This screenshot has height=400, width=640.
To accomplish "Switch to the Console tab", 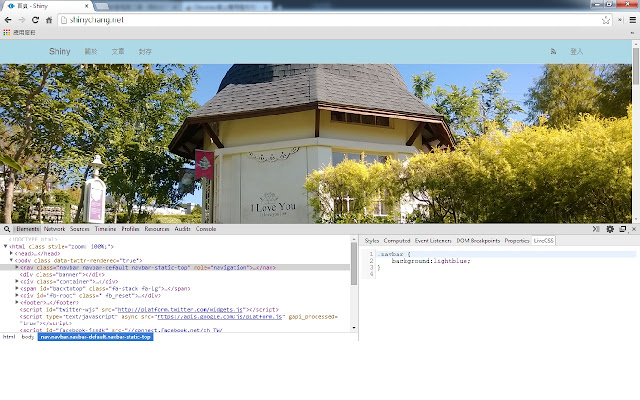I will click(x=206, y=229).
